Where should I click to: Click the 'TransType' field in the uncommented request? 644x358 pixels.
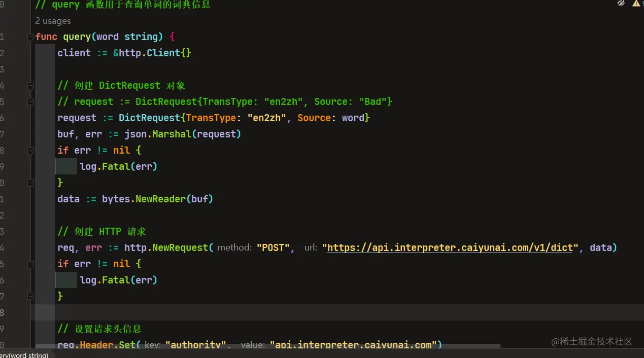click(x=211, y=118)
